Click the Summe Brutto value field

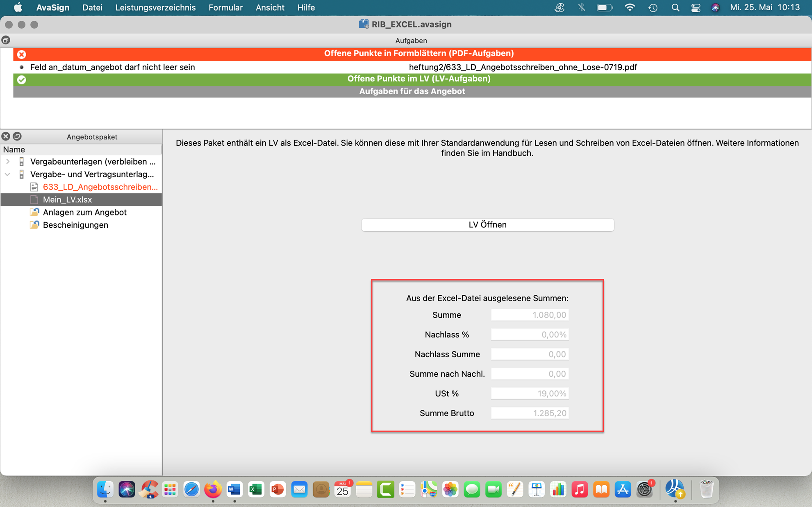(530, 413)
